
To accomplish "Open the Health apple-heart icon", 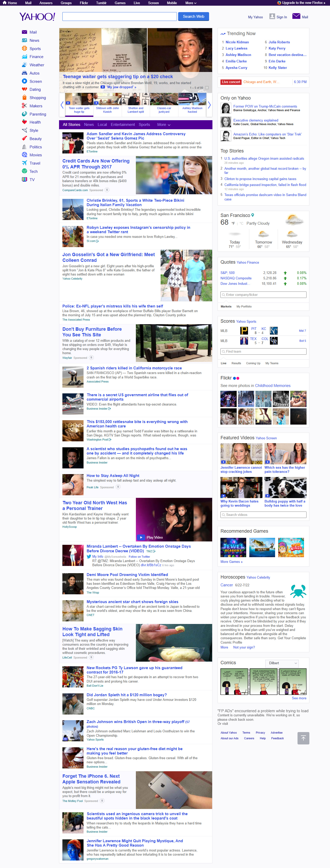I will (x=24, y=122).
